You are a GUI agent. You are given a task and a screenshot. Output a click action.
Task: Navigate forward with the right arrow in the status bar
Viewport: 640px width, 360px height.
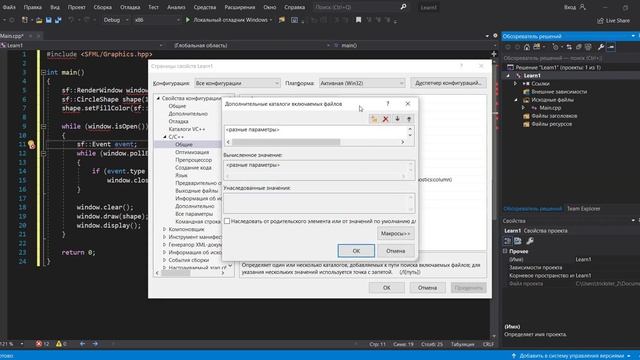[x=95, y=344]
